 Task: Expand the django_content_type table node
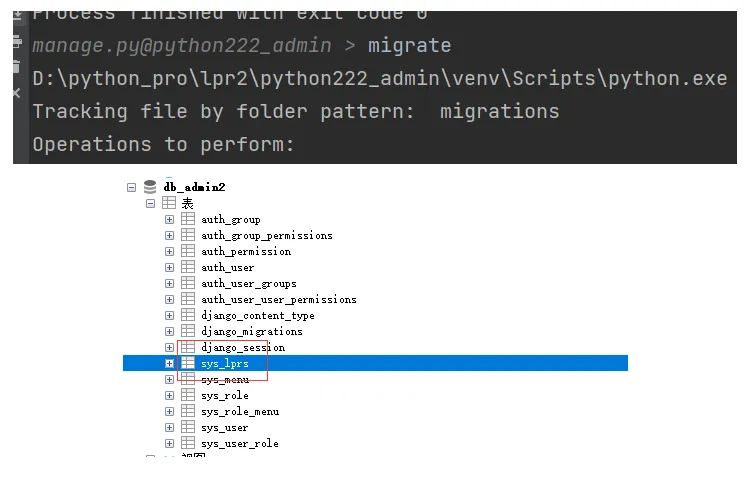coord(170,315)
